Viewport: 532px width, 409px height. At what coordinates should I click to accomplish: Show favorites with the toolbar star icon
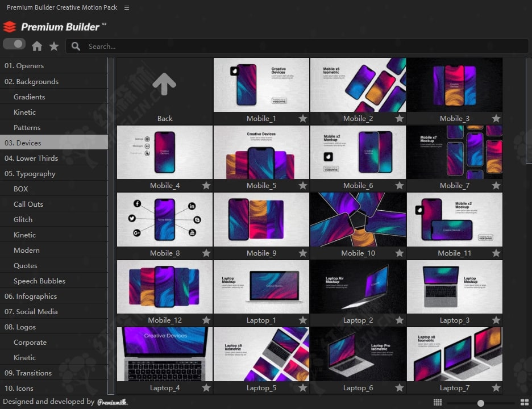[54, 46]
